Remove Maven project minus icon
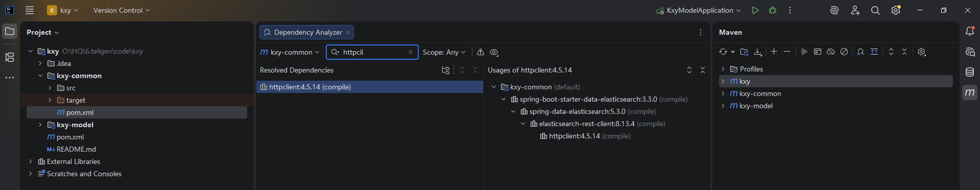980x190 pixels. (x=787, y=52)
